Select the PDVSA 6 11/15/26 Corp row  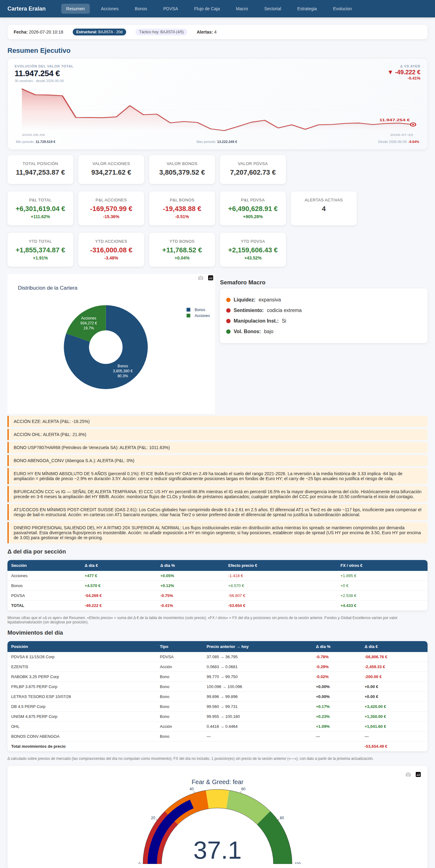pyautogui.click(x=217, y=657)
